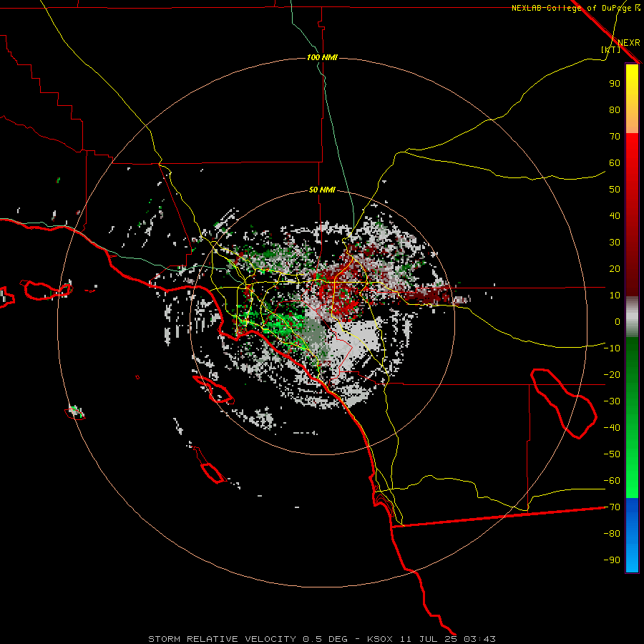Click the -60 label on the velocity scale
The height and width of the screenshot is (644, 644).
[612, 481]
